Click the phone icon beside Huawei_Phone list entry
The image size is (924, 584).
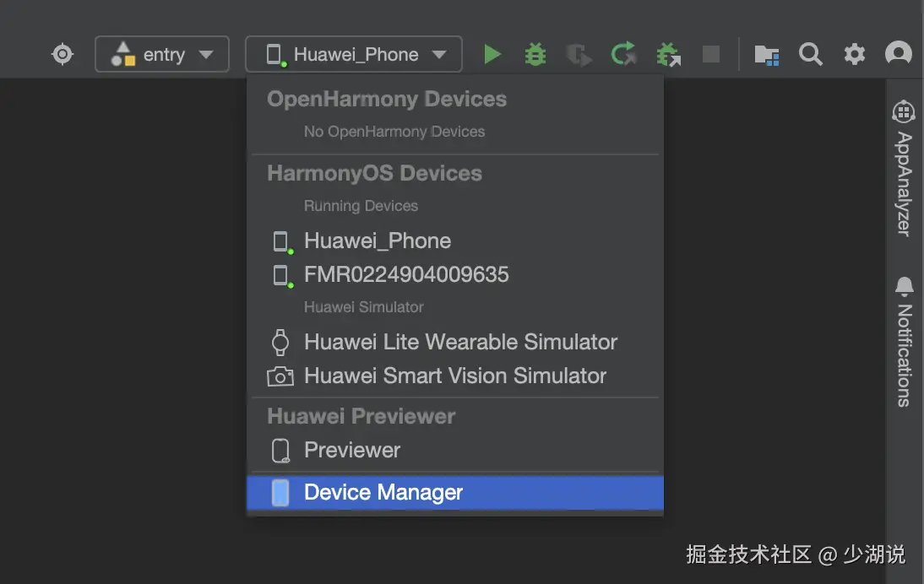pyautogui.click(x=283, y=242)
